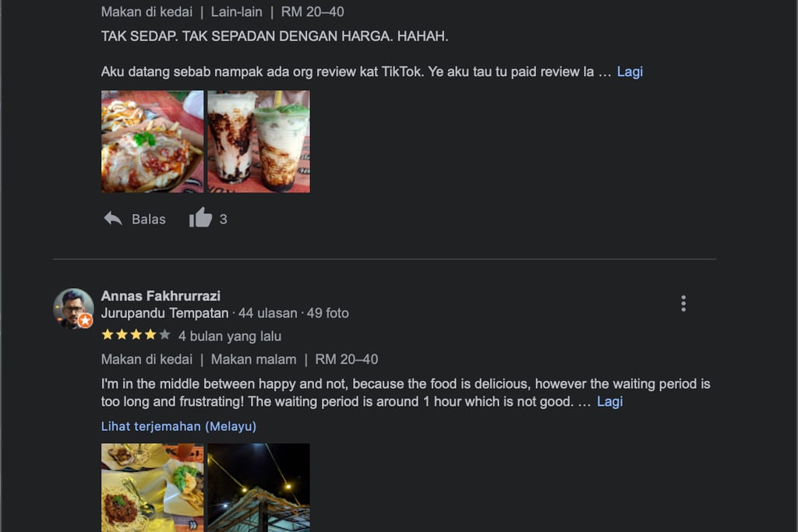The height and width of the screenshot is (532, 798).
Task: Click the four-star rating of Annas's review
Action: point(136,335)
